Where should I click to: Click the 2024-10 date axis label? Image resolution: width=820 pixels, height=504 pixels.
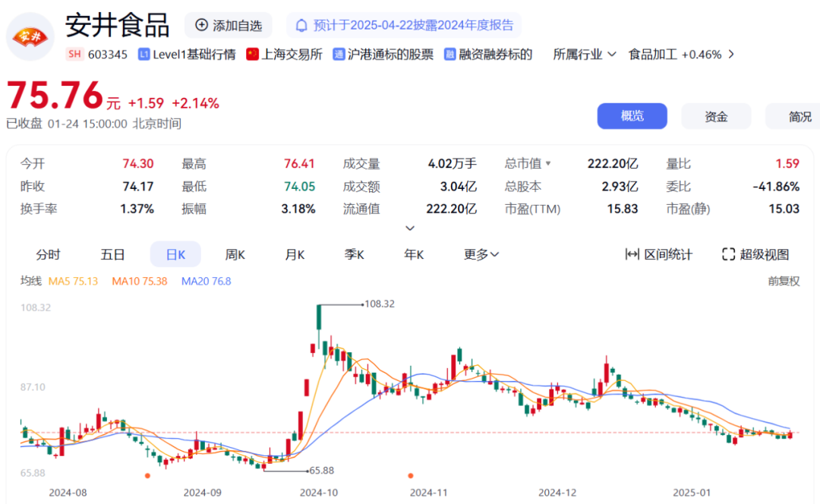(318, 493)
